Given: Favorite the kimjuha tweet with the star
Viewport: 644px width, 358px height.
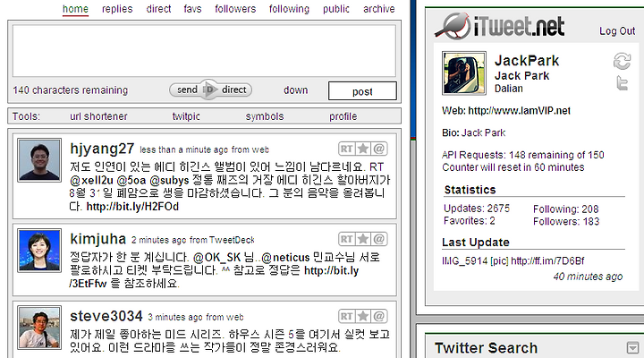Looking at the screenshot, I should point(362,239).
